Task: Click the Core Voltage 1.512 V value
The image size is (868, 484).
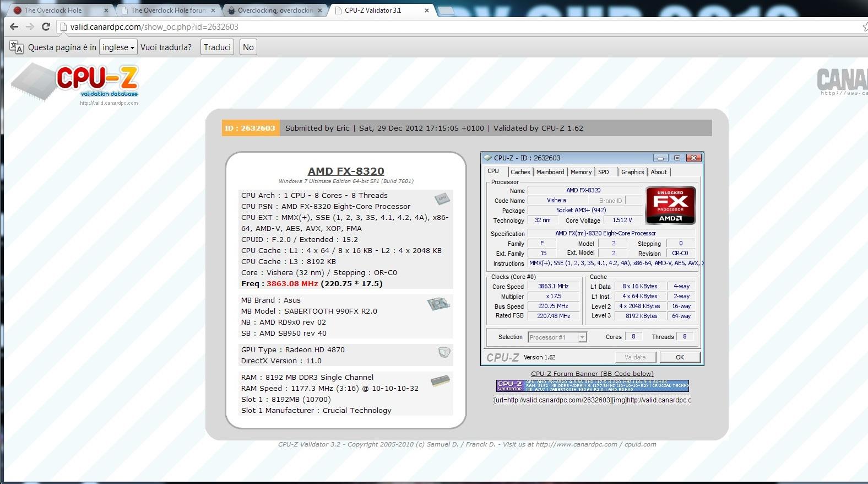Action: click(x=622, y=220)
